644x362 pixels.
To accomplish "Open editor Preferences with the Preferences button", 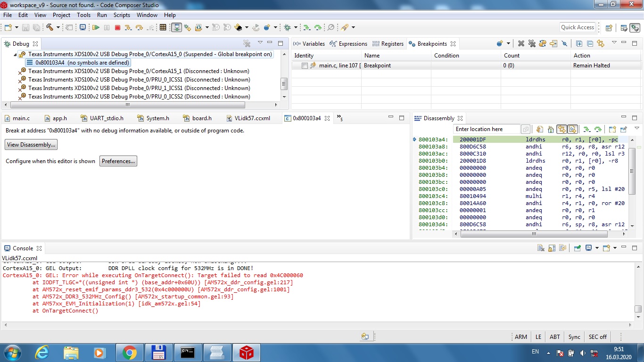I will point(118,161).
